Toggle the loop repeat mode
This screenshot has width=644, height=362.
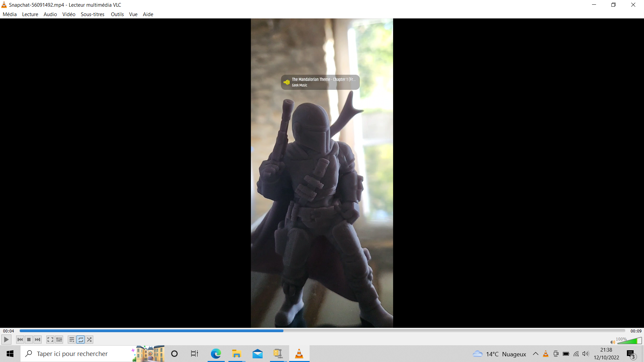pos(80,340)
